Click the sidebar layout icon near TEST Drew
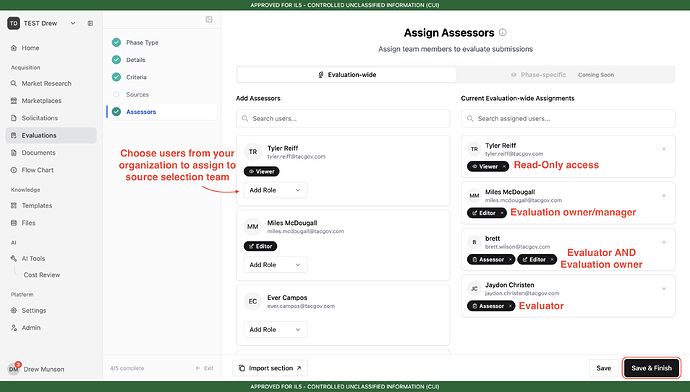Viewport: 690px width, 392px height. pos(90,23)
